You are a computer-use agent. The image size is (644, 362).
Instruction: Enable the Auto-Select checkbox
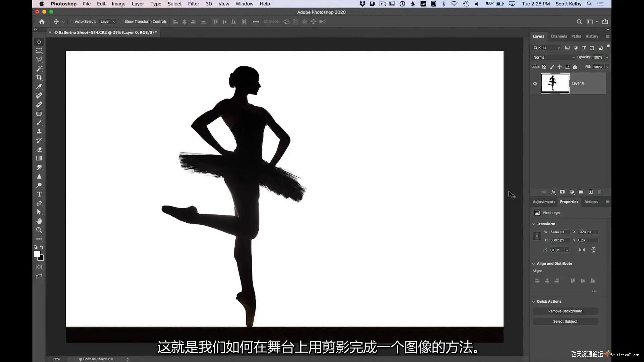[72, 21]
